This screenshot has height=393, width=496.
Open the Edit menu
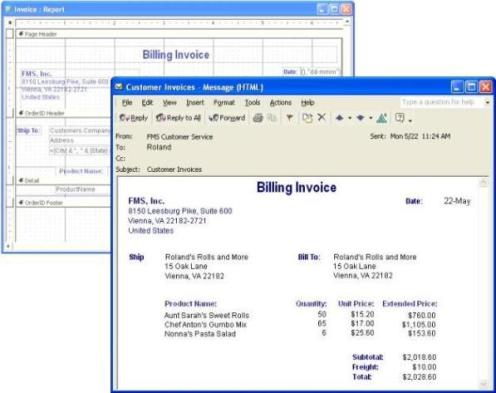click(x=147, y=103)
